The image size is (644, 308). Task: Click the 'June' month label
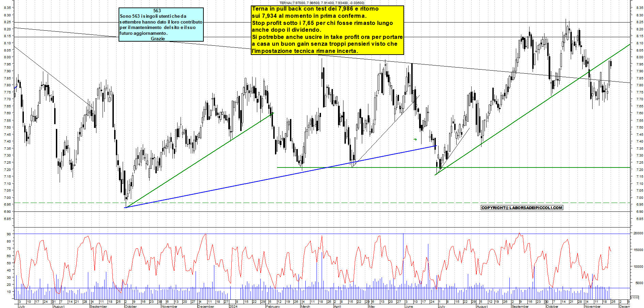coord(409,306)
